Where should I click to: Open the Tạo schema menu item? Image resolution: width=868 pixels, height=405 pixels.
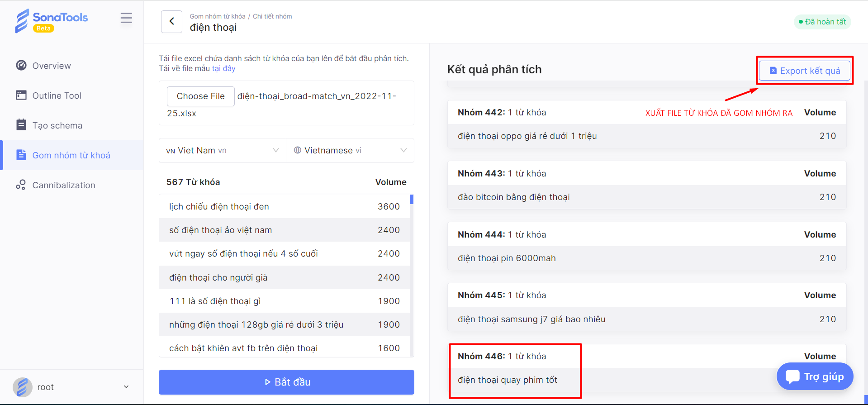coord(71,125)
